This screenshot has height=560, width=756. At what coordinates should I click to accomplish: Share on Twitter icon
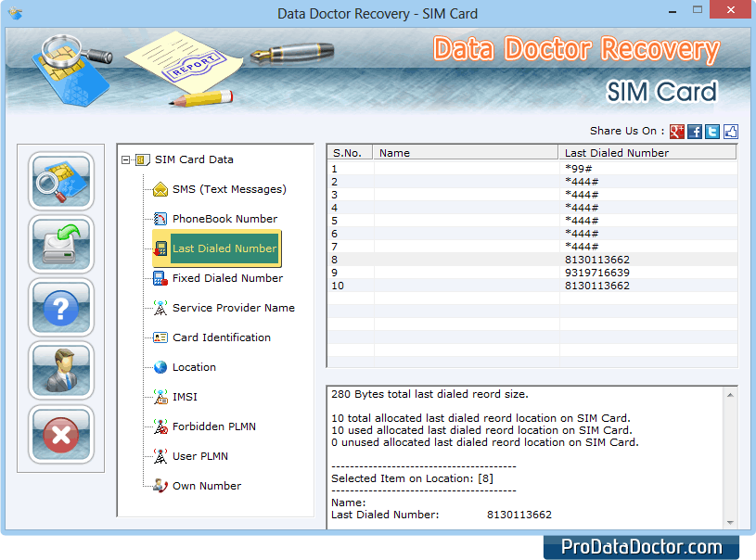click(712, 131)
